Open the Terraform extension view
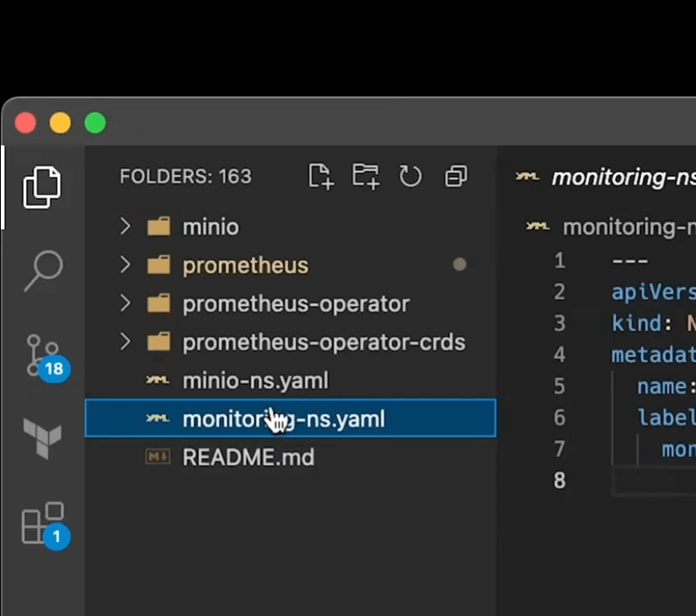696x616 pixels. click(x=42, y=438)
